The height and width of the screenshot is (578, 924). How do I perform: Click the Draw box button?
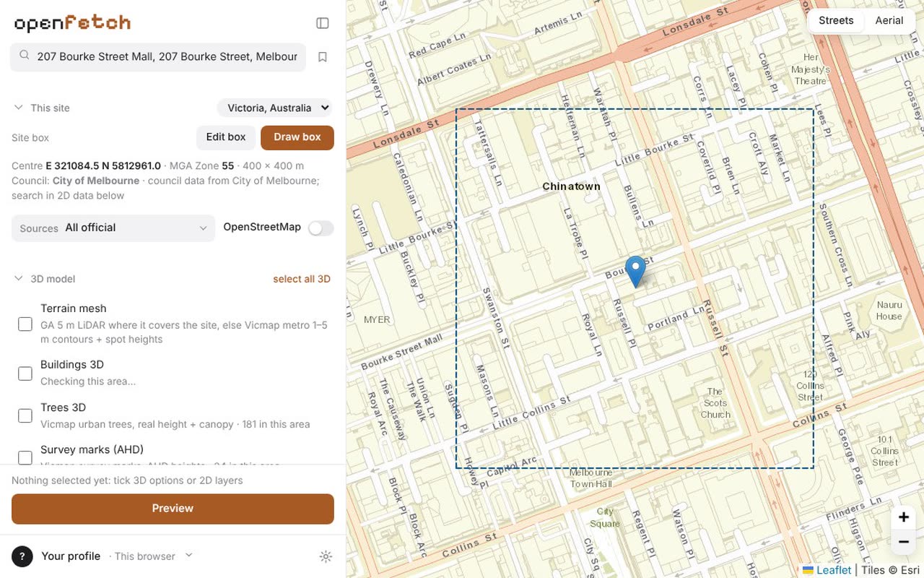297,137
